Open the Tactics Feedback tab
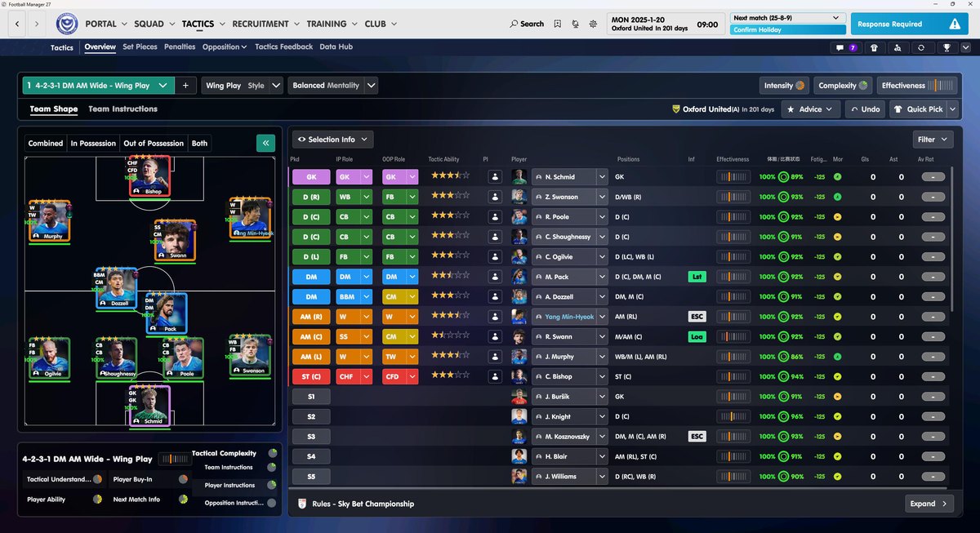This screenshot has height=533, width=980. [283, 47]
